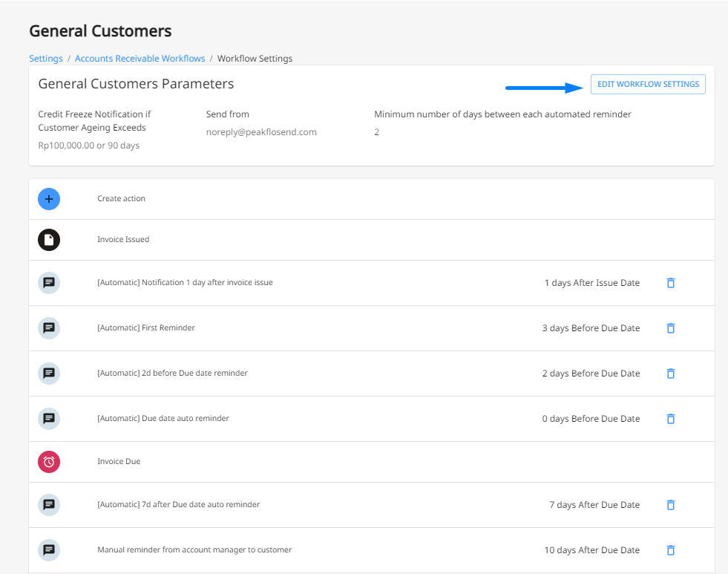The image size is (728, 574).
Task: Open Notification 1 day after invoice issue
Action: tap(185, 282)
